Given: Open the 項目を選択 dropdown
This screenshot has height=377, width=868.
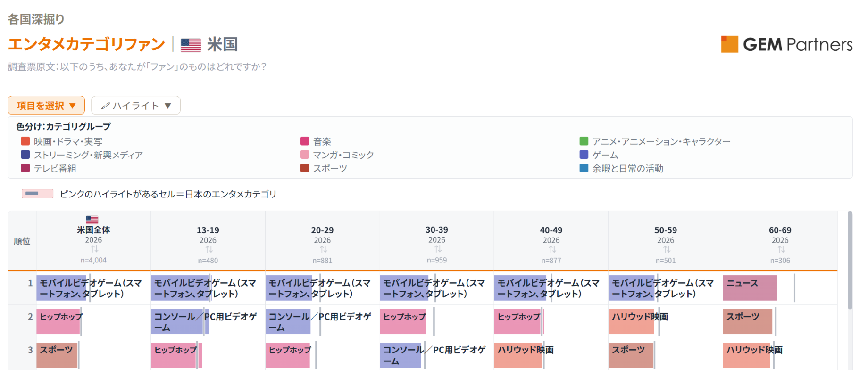Looking at the screenshot, I should point(46,105).
